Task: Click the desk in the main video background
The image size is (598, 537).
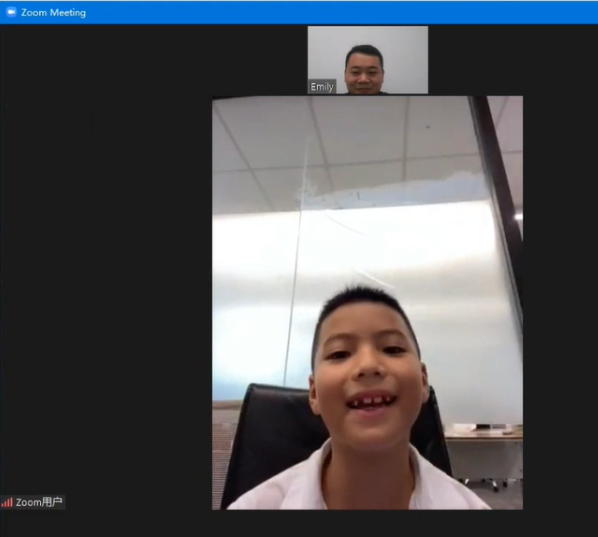Action: click(484, 435)
